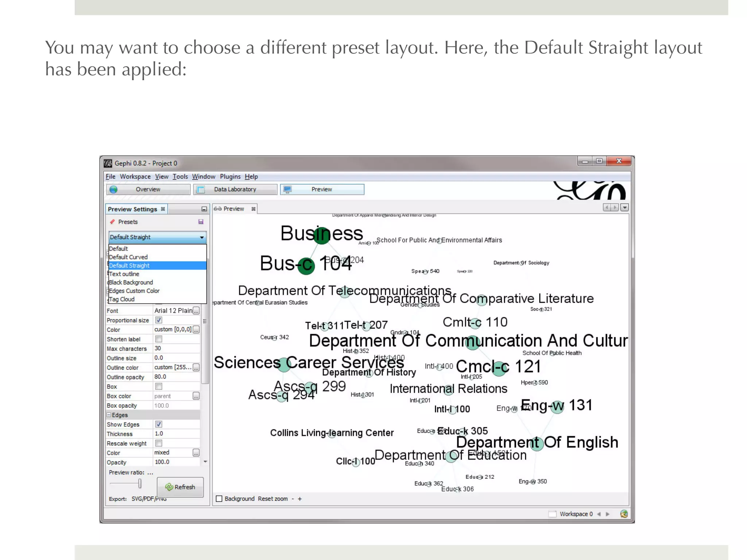The height and width of the screenshot is (560, 747).
Task: Click the Reset zoom link
Action: [x=273, y=499]
